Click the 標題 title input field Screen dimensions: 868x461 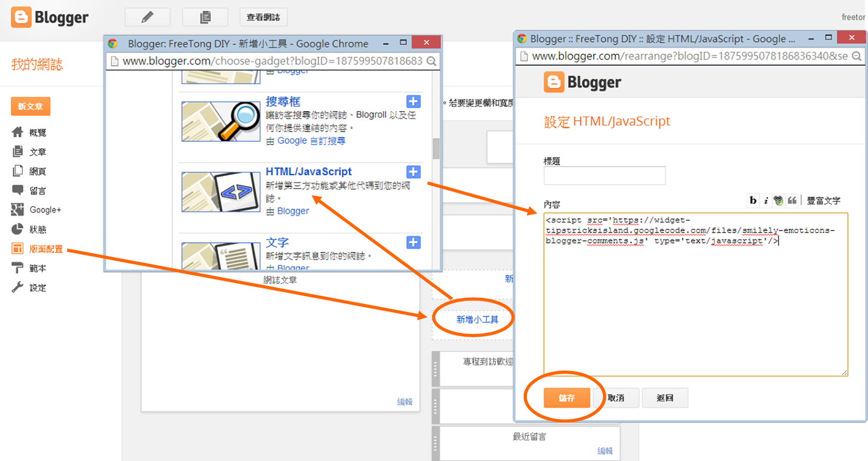click(604, 176)
